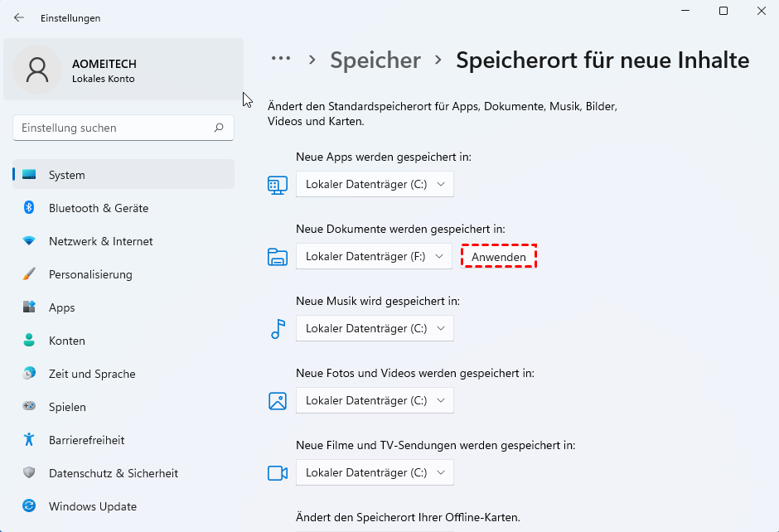The height and width of the screenshot is (532, 779).
Task: Select System in sidebar
Action: tap(67, 175)
